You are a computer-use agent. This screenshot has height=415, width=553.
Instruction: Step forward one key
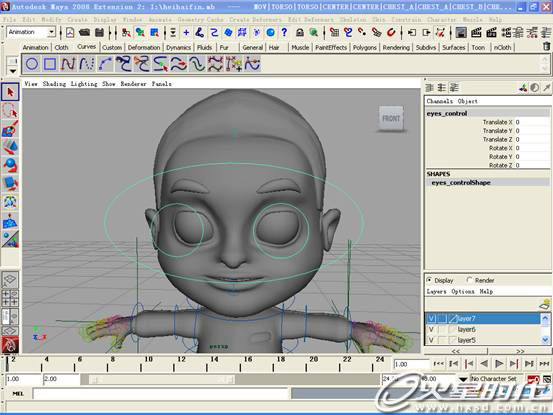(x=514, y=364)
